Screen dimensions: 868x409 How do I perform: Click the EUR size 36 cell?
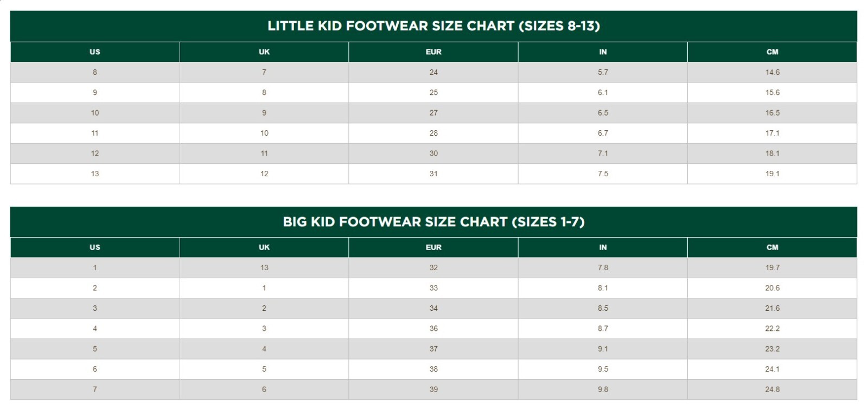click(x=433, y=329)
